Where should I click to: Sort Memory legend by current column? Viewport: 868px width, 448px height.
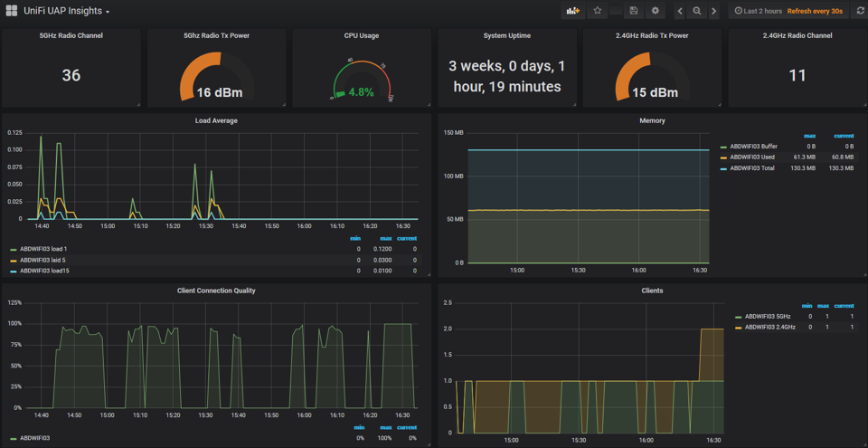[844, 136]
